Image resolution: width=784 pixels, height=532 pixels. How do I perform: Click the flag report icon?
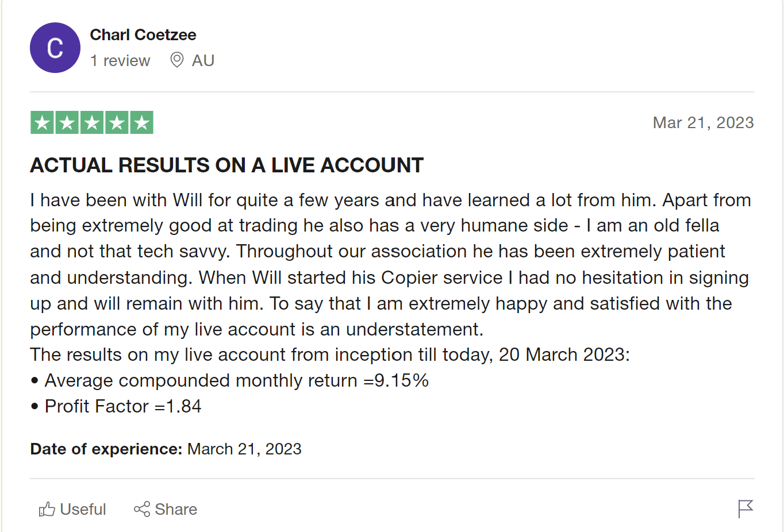click(745, 508)
